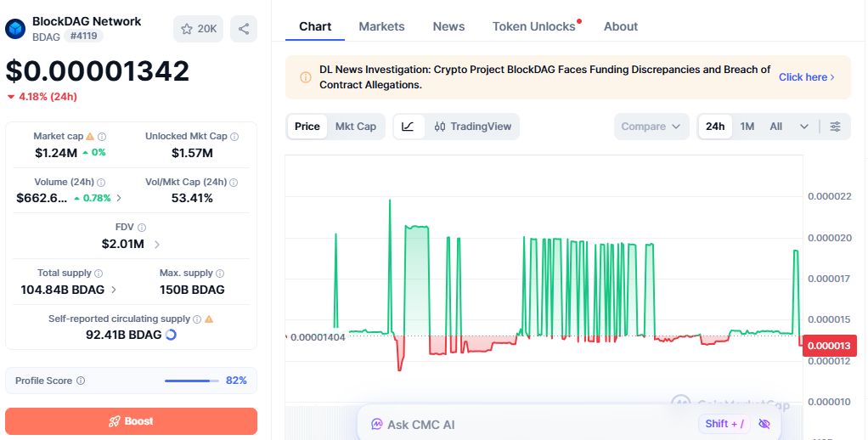Open the Compare dropdown
The height and width of the screenshot is (440, 868).
pos(651,127)
